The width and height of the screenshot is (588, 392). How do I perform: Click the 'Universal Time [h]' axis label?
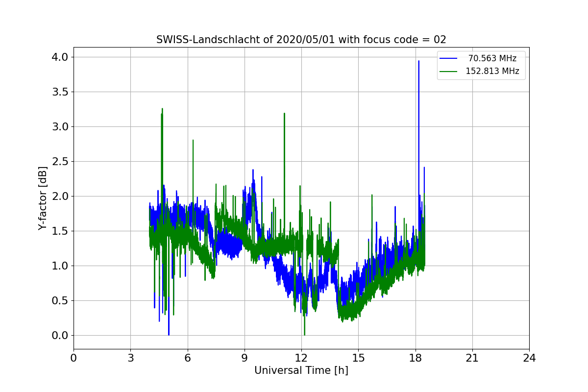(x=301, y=370)
